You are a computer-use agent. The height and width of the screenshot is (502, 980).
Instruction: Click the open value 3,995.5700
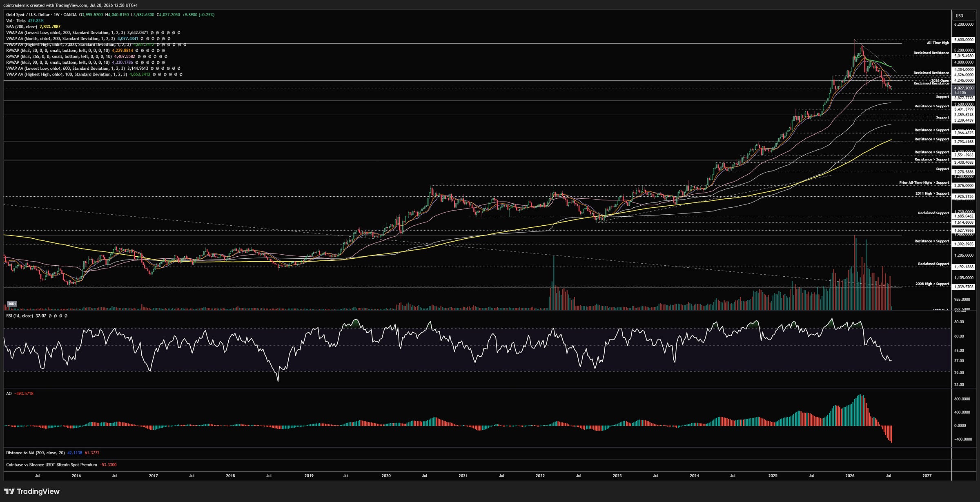(92, 15)
